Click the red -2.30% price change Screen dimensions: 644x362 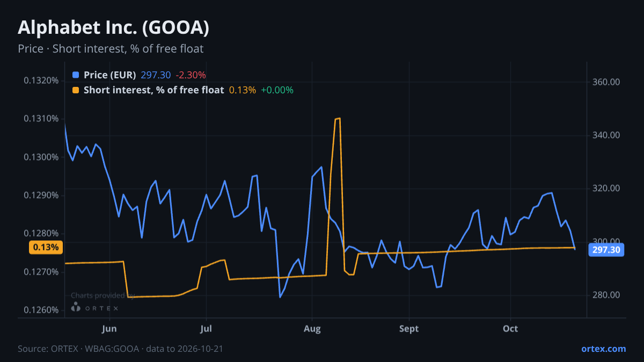191,75
